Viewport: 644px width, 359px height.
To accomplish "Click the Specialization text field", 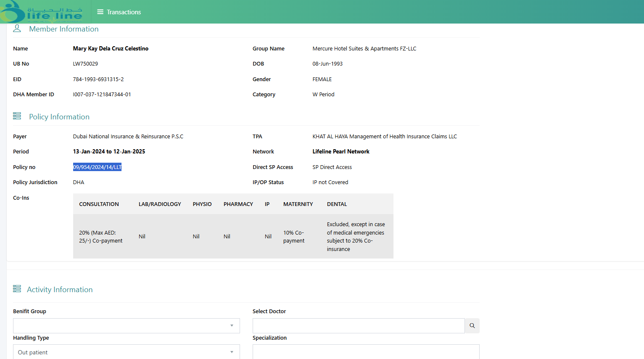I will click(x=366, y=352).
